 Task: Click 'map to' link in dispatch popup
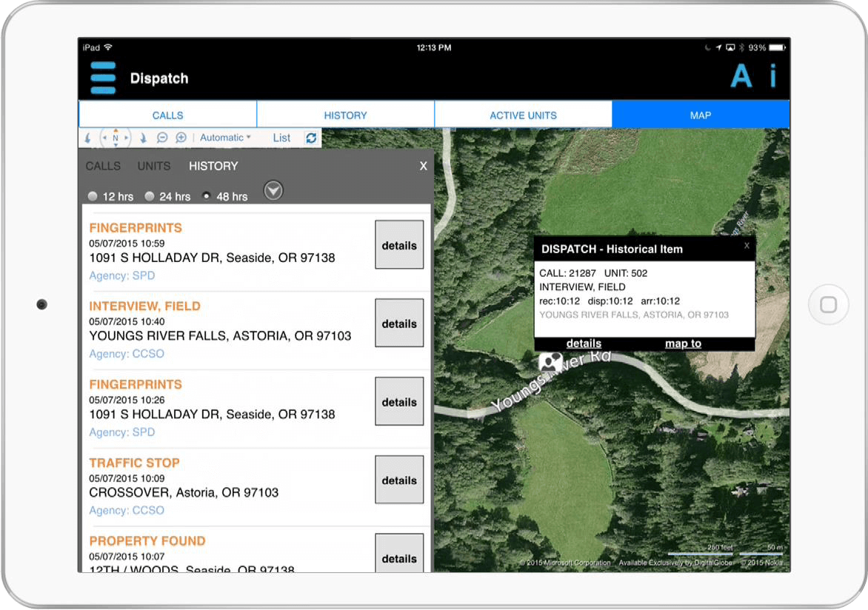(x=683, y=343)
